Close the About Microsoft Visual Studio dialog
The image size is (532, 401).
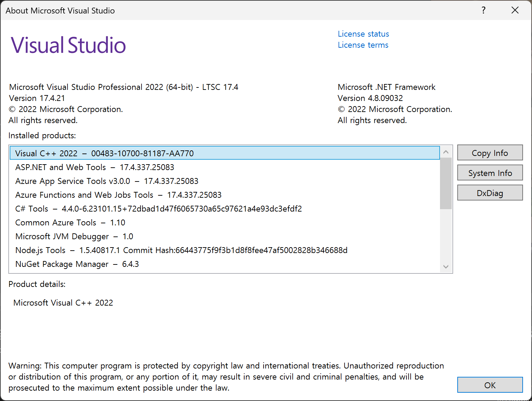pyautogui.click(x=515, y=10)
